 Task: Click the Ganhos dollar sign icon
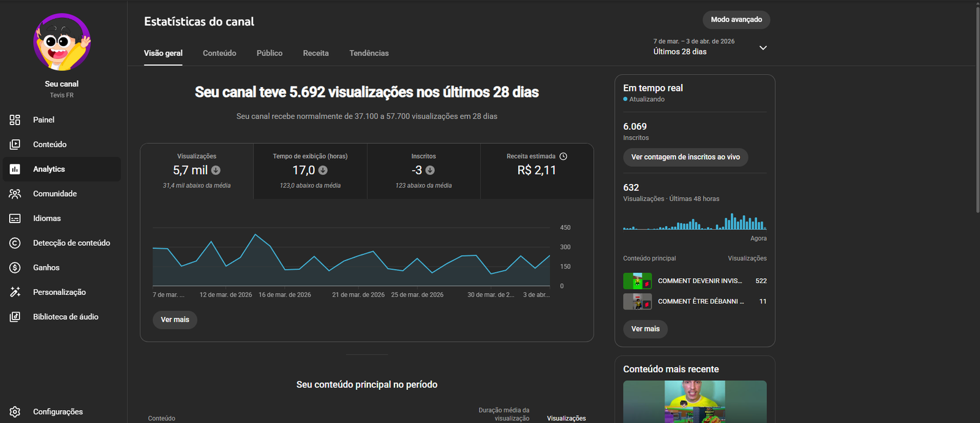point(15,268)
